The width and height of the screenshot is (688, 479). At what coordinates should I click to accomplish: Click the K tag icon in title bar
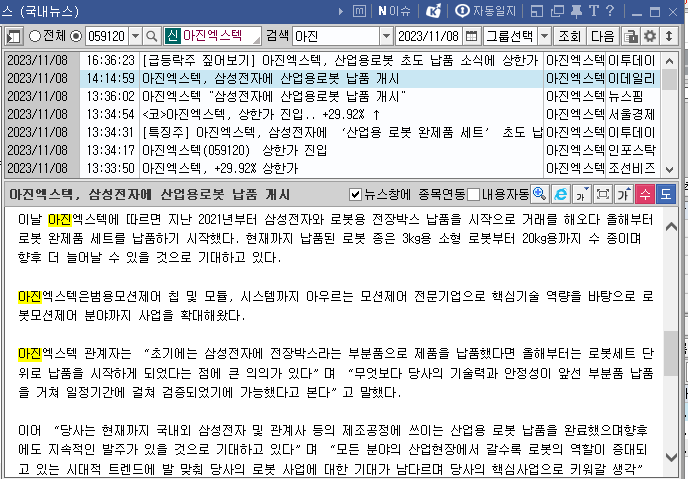[x=433, y=11]
